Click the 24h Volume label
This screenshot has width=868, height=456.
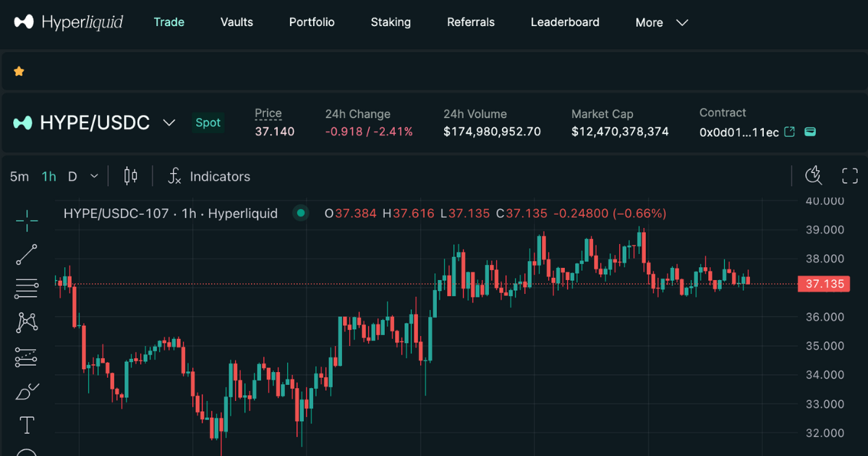click(x=475, y=114)
